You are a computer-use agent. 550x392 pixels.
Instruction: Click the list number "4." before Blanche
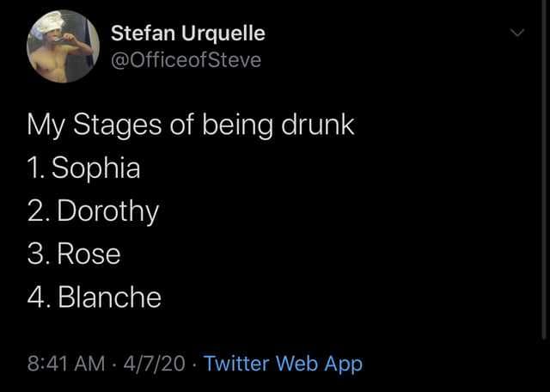(x=38, y=297)
